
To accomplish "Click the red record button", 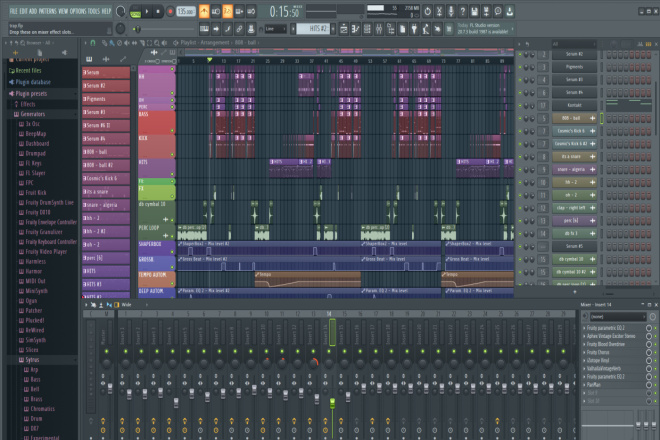I will (x=170, y=12).
